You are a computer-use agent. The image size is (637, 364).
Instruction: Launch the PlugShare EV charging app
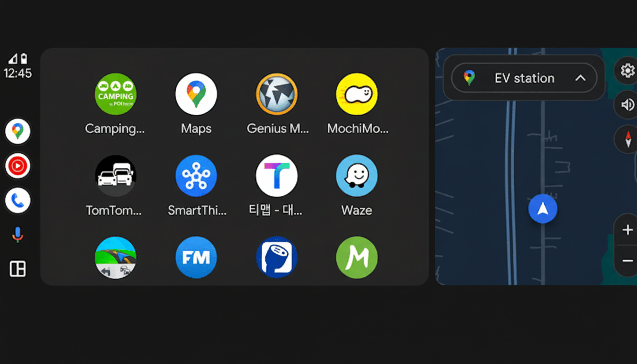[x=277, y=257]
